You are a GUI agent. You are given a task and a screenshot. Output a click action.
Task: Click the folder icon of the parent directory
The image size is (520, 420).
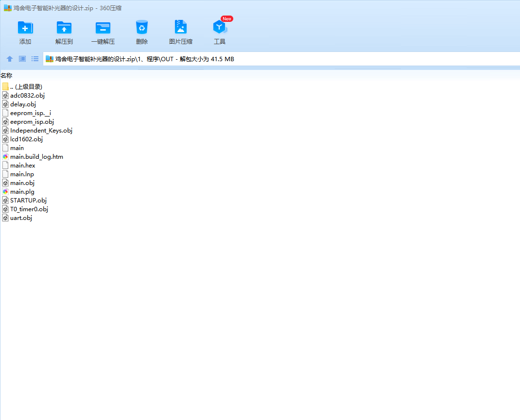[5, 87]
